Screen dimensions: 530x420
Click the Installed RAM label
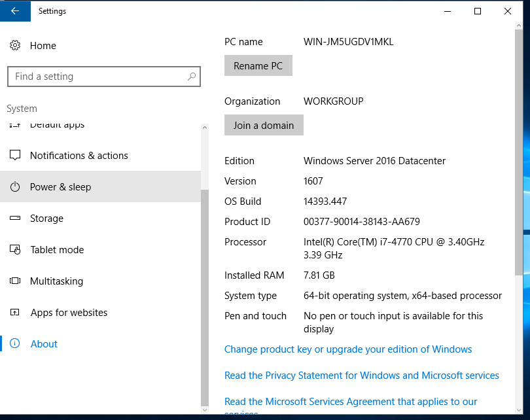tap(254, 275)
